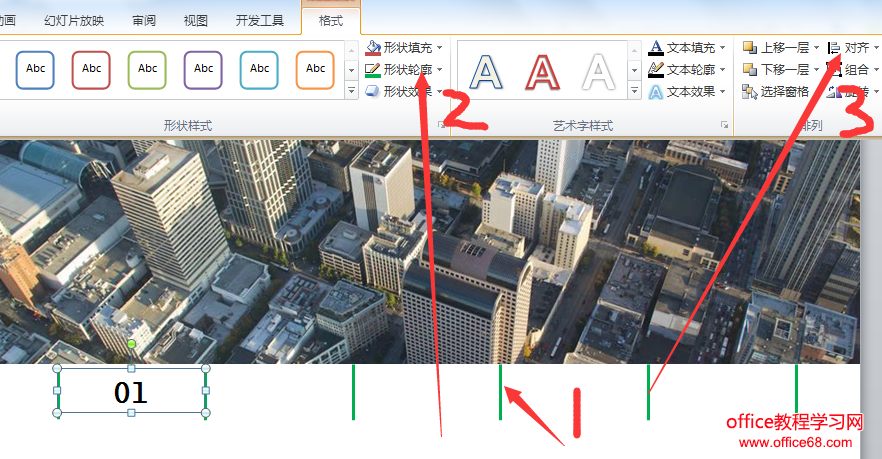Click the 上移一层 bring forward icon
Screen dimensions: 882x459
[x=750, y=48]
